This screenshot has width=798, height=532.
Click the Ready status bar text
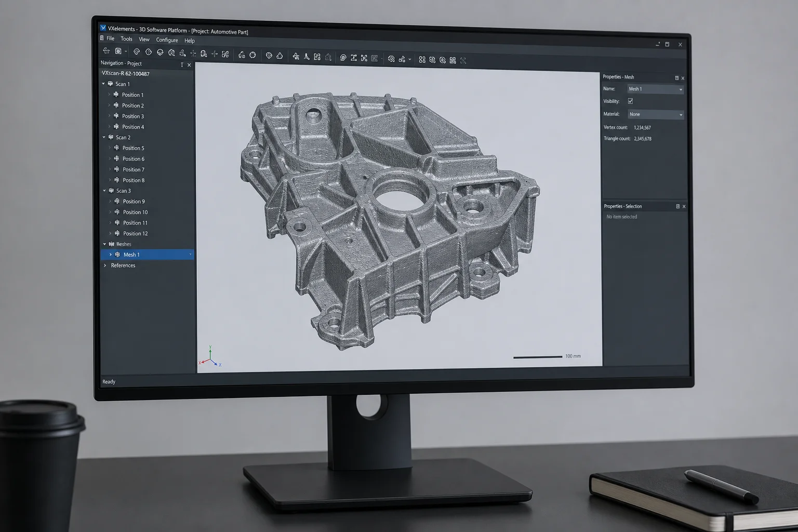click(x=109, y=382)
